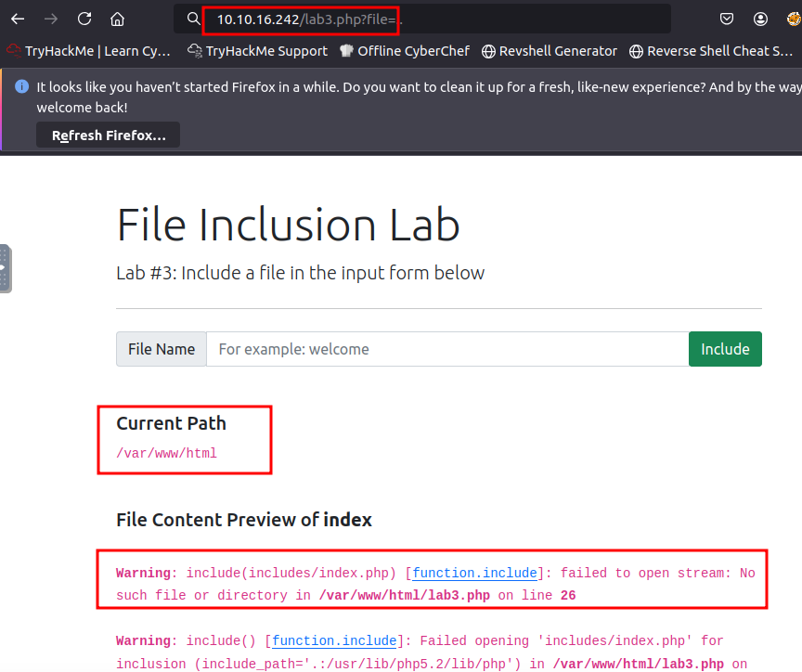Click the search magnifier in the address bar
The image size is (802, 672).
click(192, 18)
